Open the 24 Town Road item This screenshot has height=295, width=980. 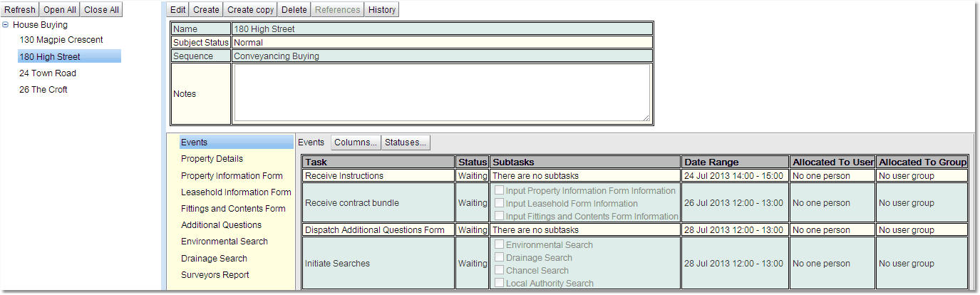48,73
